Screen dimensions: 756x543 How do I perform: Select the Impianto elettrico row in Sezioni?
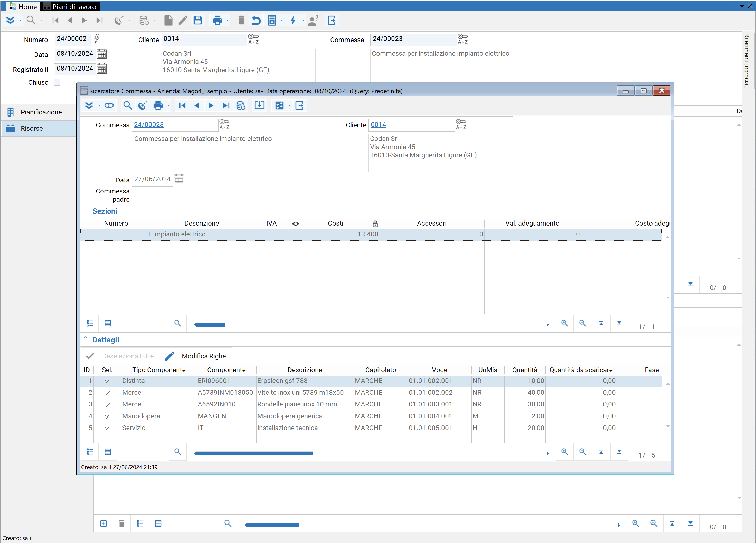click(371, 234)
